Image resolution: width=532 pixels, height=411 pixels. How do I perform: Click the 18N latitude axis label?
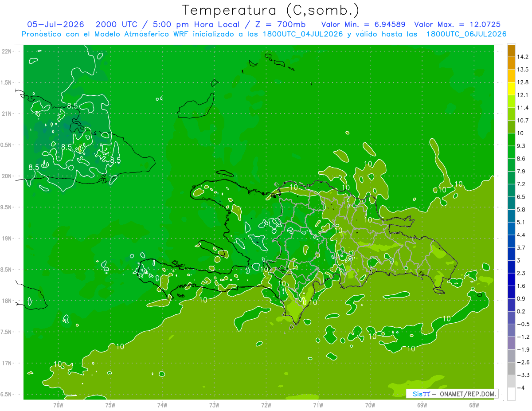(x=7, y=301)
